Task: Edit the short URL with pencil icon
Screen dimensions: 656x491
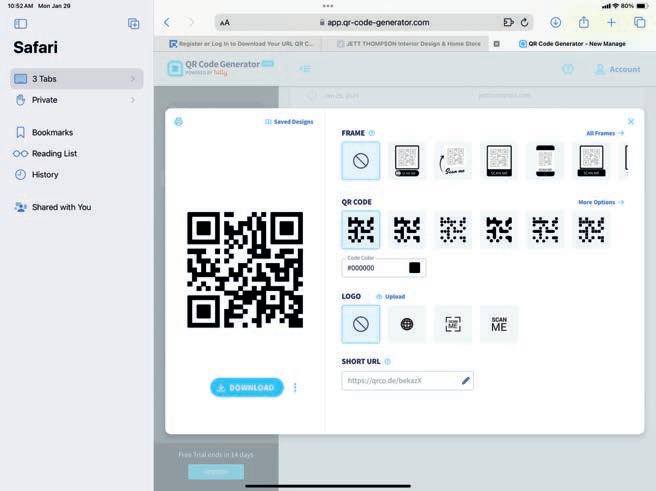Action: click(466, 381)
